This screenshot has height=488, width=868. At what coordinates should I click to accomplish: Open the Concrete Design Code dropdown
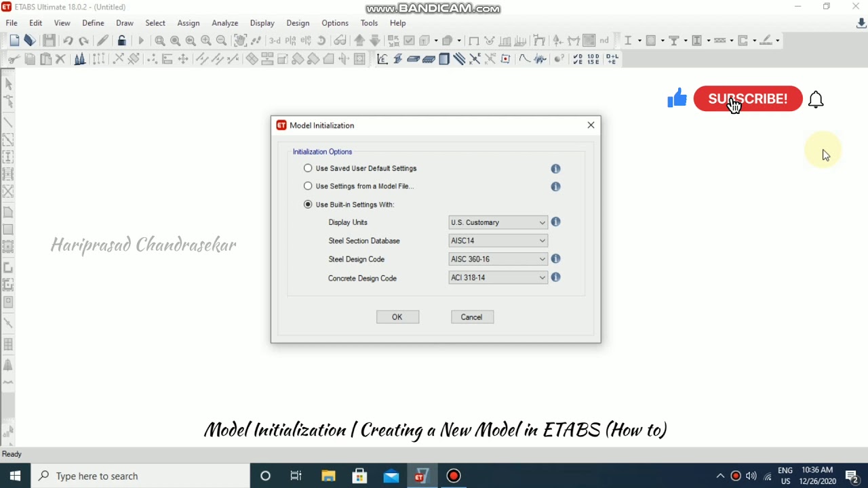(x=498, y=277)
